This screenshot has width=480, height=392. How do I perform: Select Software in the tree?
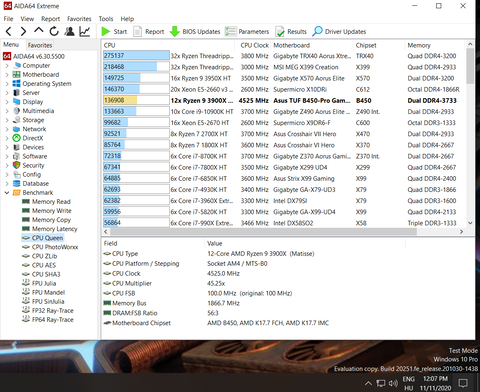[30, 156]
